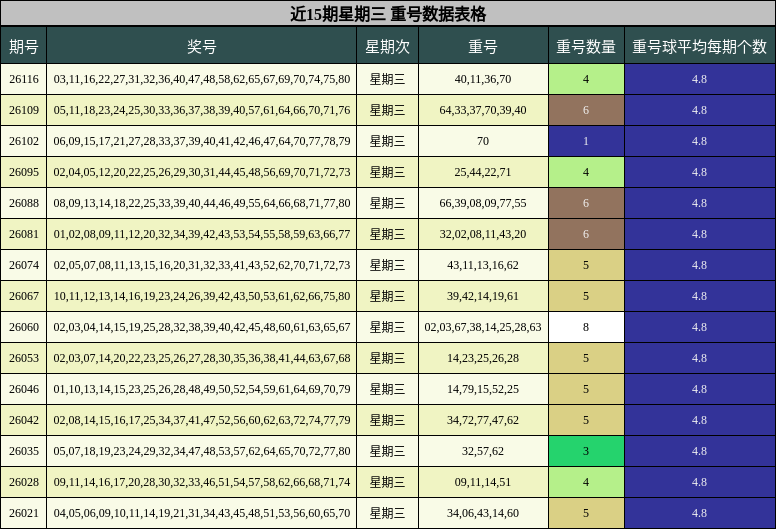This screenshot has width=776, height=529.
Task: Click repeat numbers 66,39,08,09,77,55
Action: pyautogui.click(x=483, y=203)
